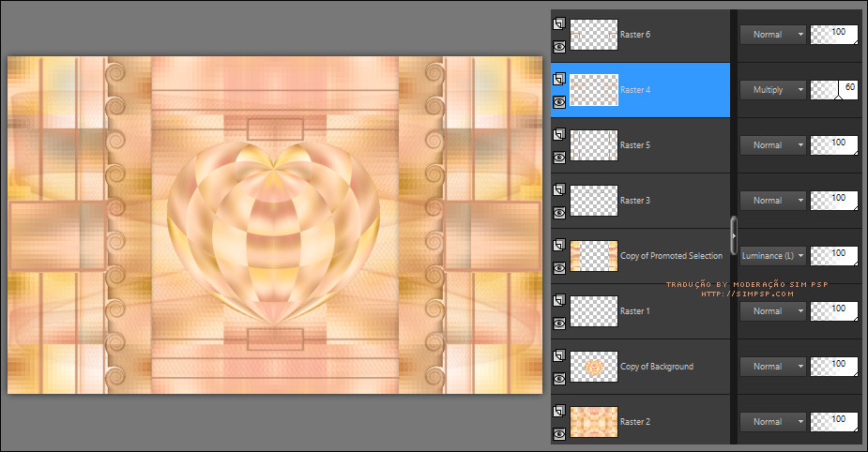Click the Raster 2 layer thumbnail
The image size is (868, 452).
point(593,421)
